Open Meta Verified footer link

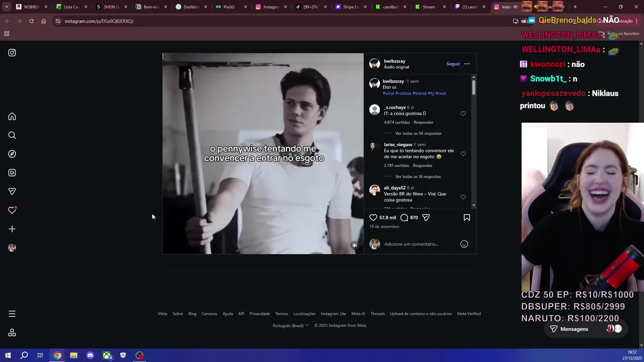(x=469, y=314)
